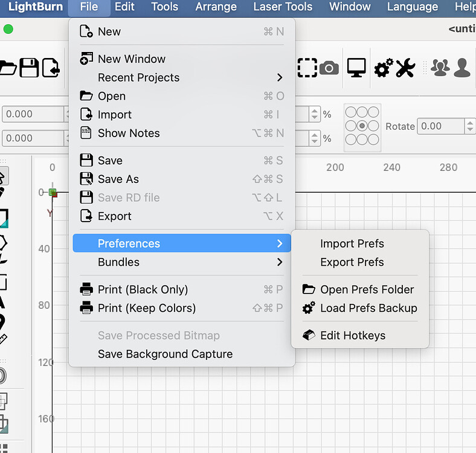Image resolution: width=476 pixels, height=453 pixels.
Task: Select the polygon tool in left toolbar
Action: [3, 243]
